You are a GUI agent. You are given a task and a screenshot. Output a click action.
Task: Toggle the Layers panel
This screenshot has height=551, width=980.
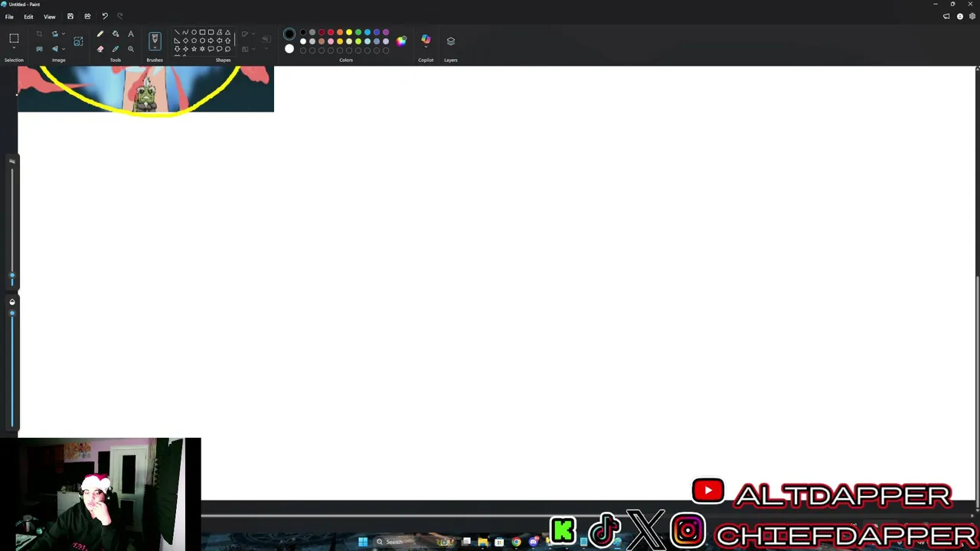tap(451, 41)
